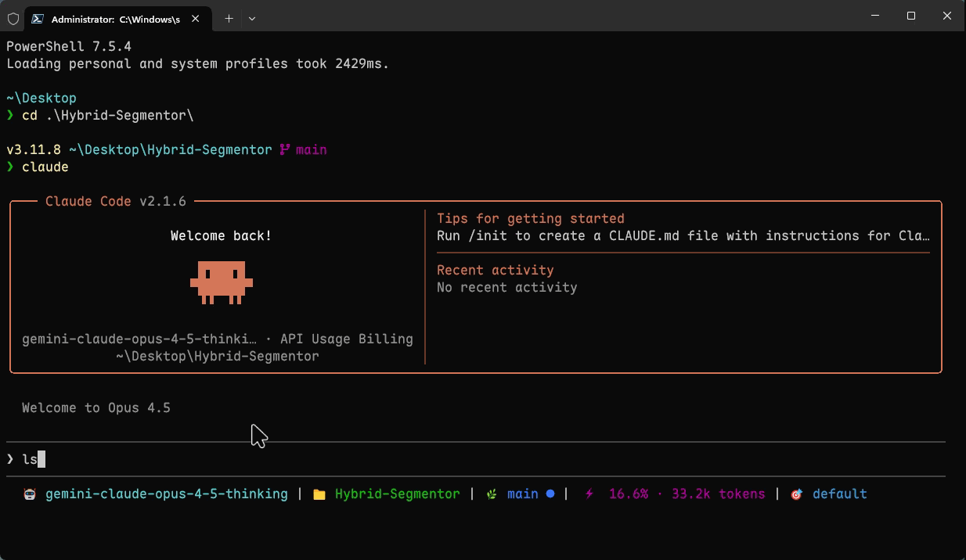
Task: Click the 'Recent activity' heading
Action: 496,270
